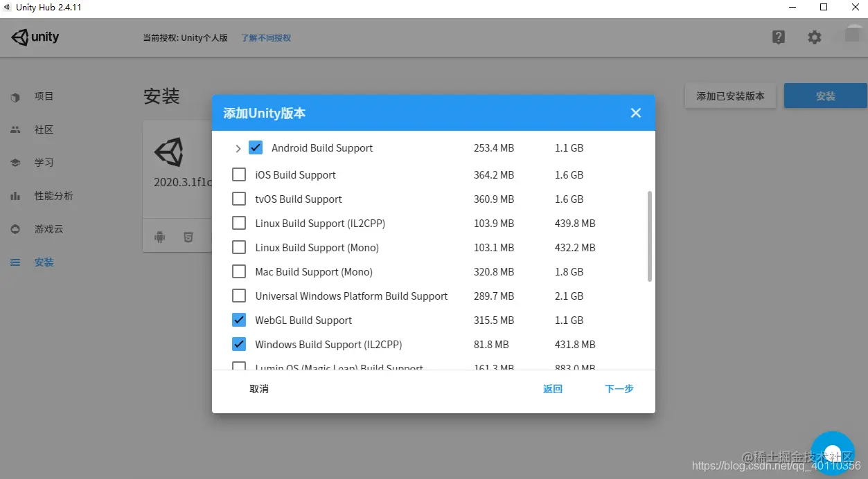Screen dimensions: 868x479
Task: Click the Unity logo on the 2020.3.1f1 card
Action: tap(169, 151)
